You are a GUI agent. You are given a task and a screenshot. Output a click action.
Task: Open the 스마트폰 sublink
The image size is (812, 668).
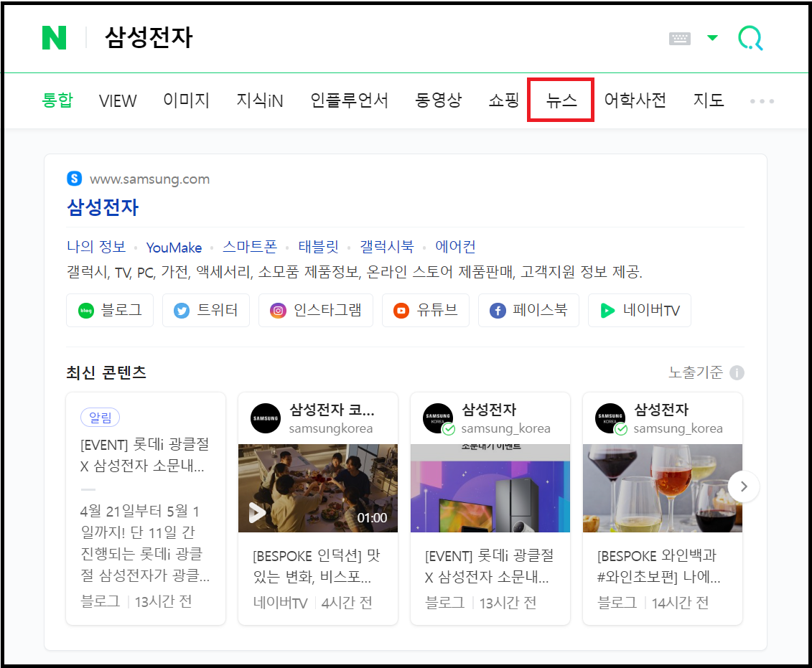pos(250,247)
